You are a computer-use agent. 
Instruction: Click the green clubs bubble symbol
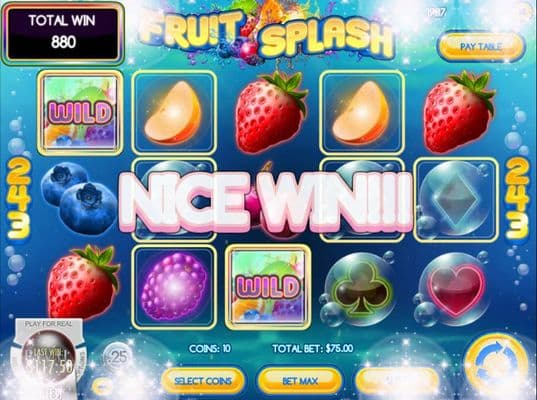tap(359, 288)
